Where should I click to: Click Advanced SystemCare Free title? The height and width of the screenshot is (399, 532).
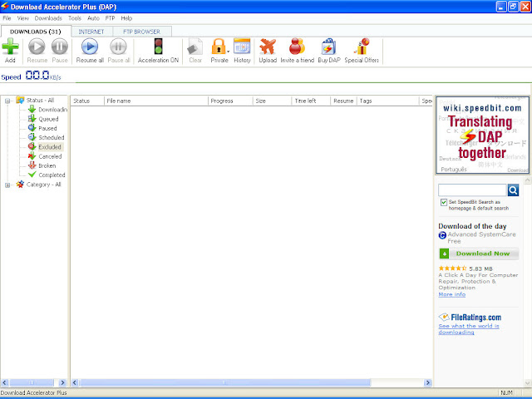pyautogui.click(x=481, y=238)
